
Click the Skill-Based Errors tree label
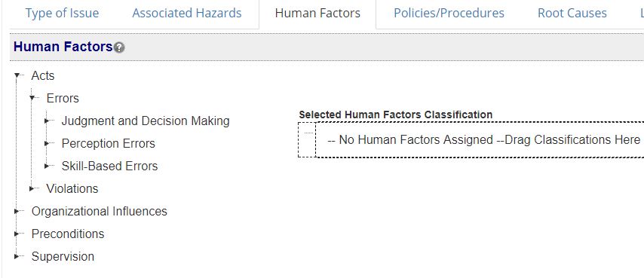tap(109, 166)
